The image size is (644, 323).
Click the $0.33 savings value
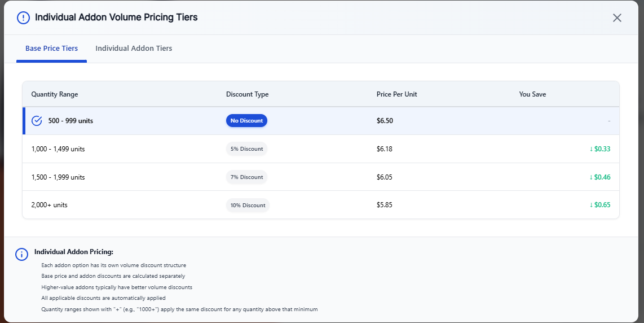pyautogui.click(x=600, y=149)
